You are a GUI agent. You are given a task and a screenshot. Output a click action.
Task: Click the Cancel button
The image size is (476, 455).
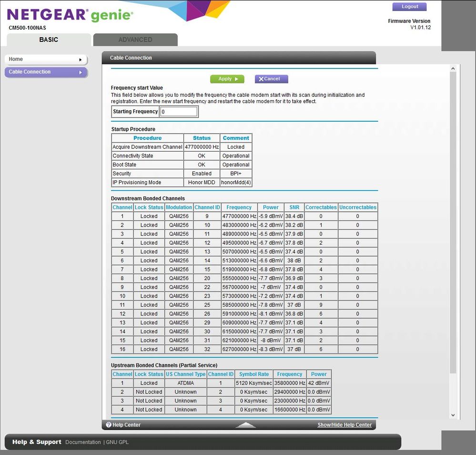pos(272,79)
